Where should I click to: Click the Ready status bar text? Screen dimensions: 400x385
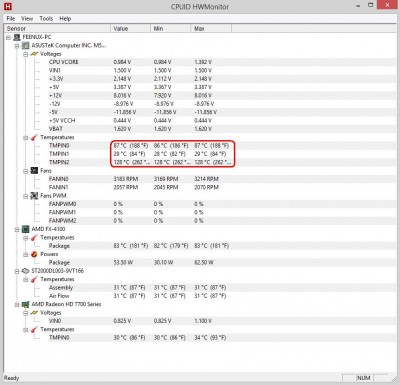coord(12,378)
